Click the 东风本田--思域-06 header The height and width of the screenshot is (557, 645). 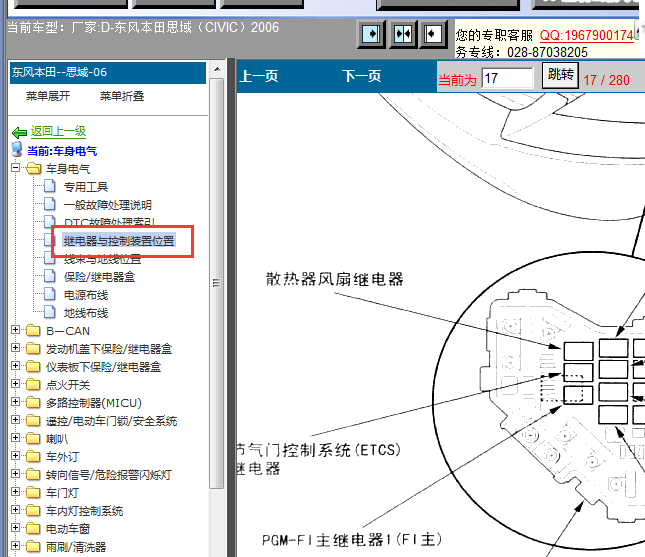tap(108, 73)
